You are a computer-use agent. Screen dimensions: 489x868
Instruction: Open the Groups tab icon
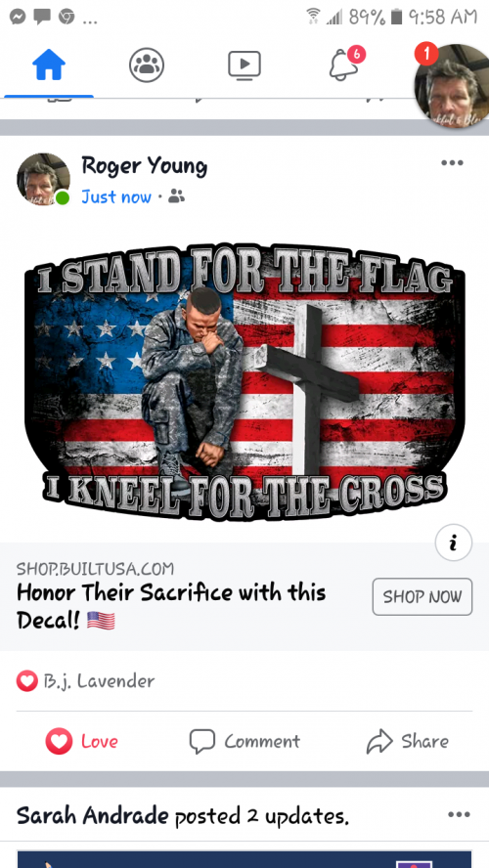click(147, 65)
